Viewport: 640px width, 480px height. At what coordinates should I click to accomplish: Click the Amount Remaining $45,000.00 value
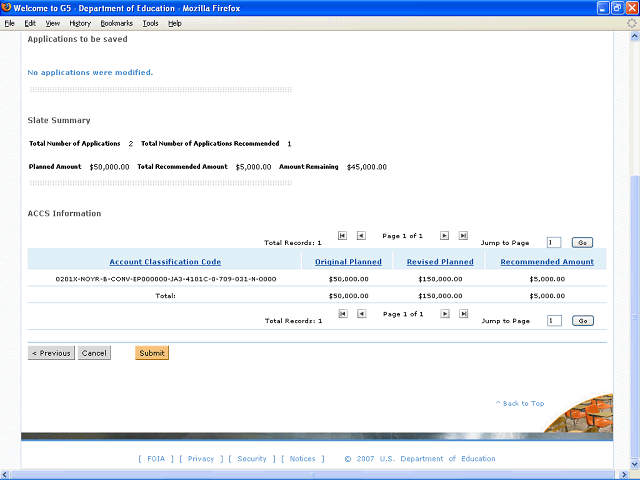pos(367,167)
